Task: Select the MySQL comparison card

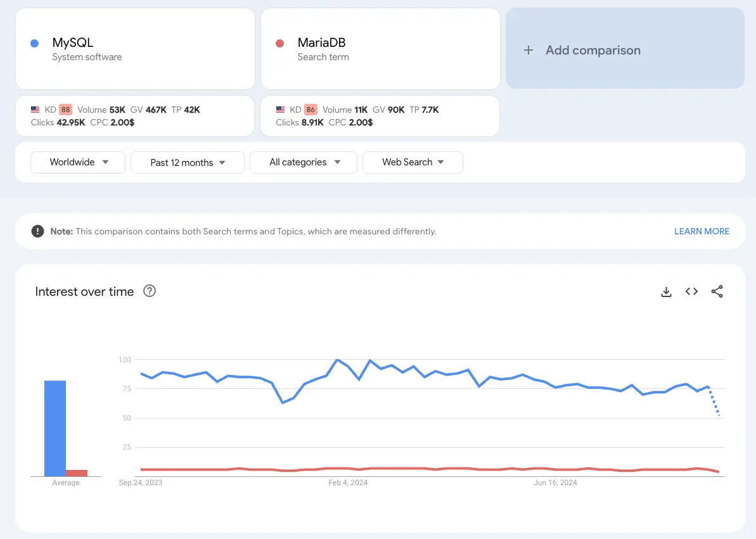Action: coord(135,49)
